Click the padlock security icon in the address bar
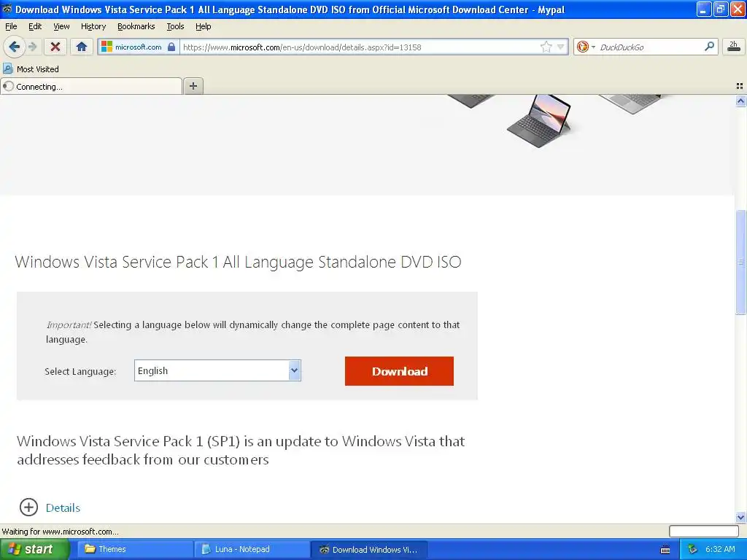The image size is (747, 560). coord(171,47)
